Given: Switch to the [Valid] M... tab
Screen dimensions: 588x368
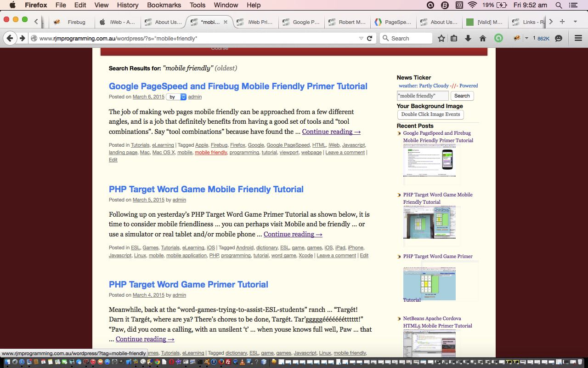Looking at the screenshot, I should coord(485,22).
